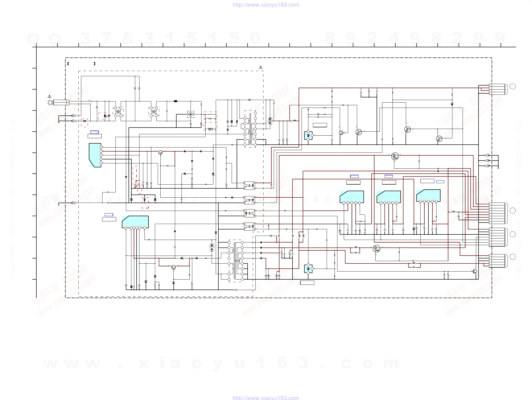Click the xiaoyu163.com link at the top
This screenshot has width=532, height=400.
[266, 5]
